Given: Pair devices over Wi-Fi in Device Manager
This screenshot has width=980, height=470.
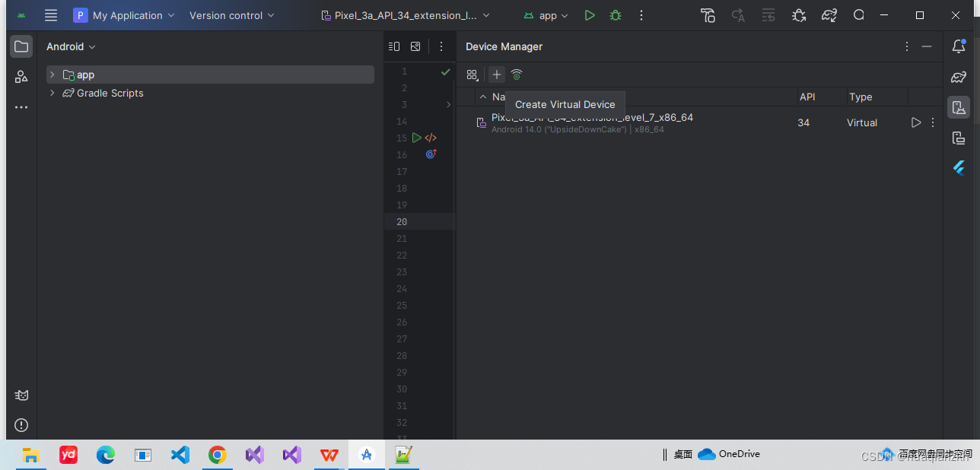Looking at the screenshot, I should point(517,75).
